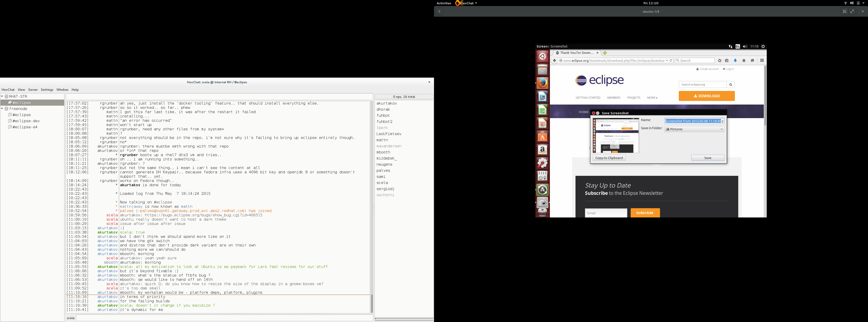Click the HexChat chat scrollbar thumb
The image size is (868, 322).
[372, 304]
